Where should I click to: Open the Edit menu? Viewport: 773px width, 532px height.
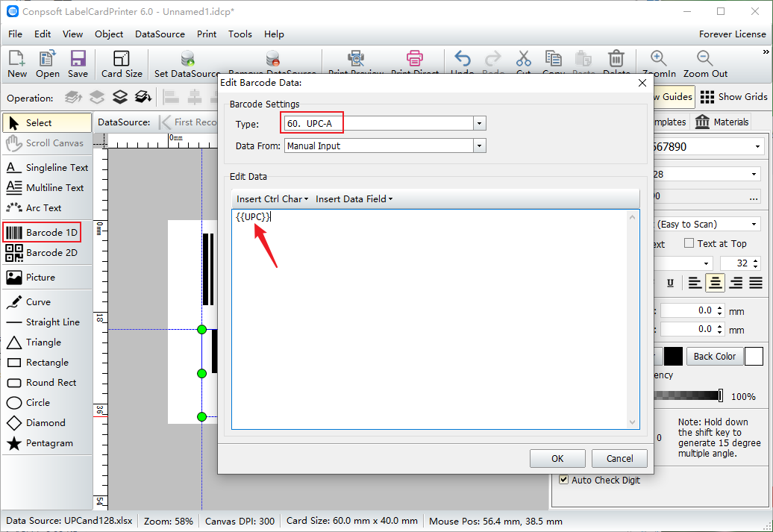tap(43, 34)
